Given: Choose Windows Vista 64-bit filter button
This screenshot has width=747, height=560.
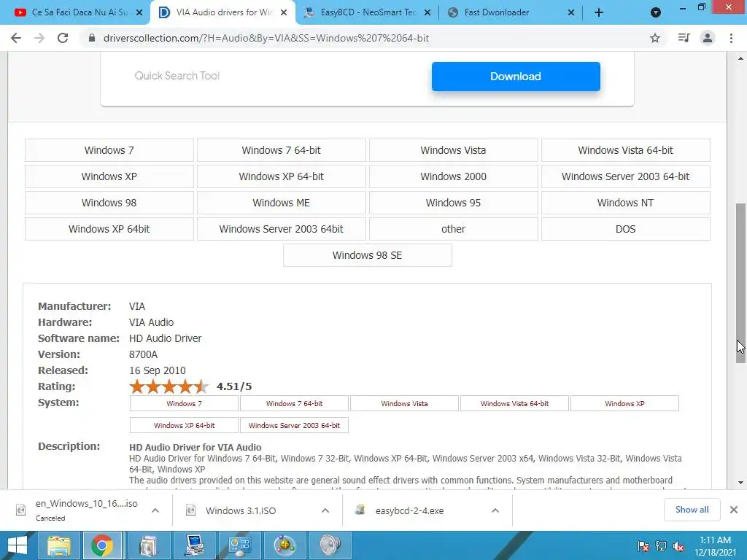Looking at the screenshot, I should 625,150.
